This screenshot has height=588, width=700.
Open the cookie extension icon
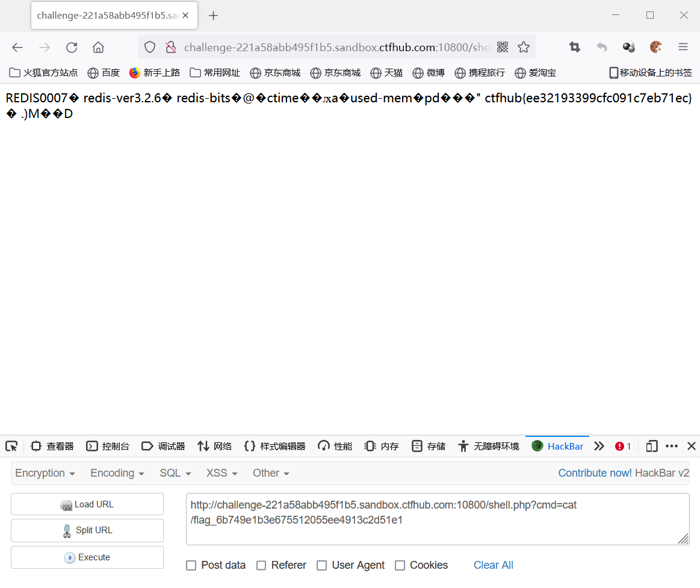click(656, 47)
